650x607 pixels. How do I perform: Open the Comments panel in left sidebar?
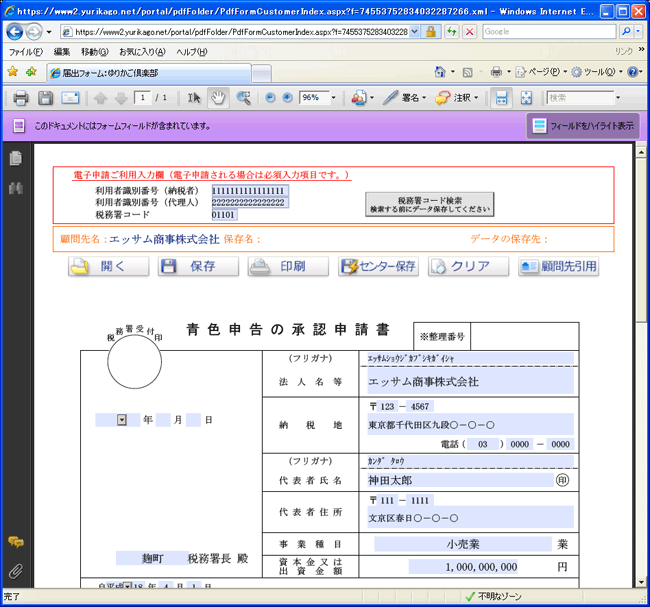click(16, 542)
